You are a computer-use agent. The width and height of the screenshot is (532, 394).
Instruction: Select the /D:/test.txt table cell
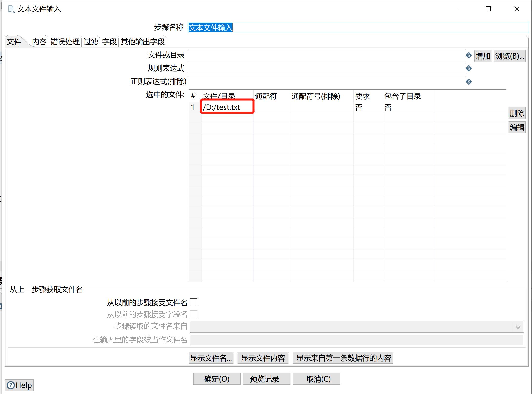coord(227,107)
